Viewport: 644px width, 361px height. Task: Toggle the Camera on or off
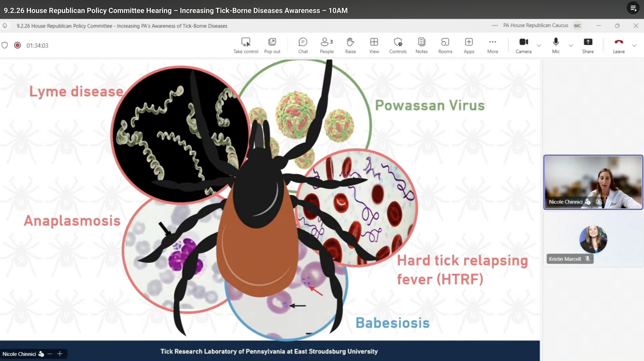tap(524, 46)
